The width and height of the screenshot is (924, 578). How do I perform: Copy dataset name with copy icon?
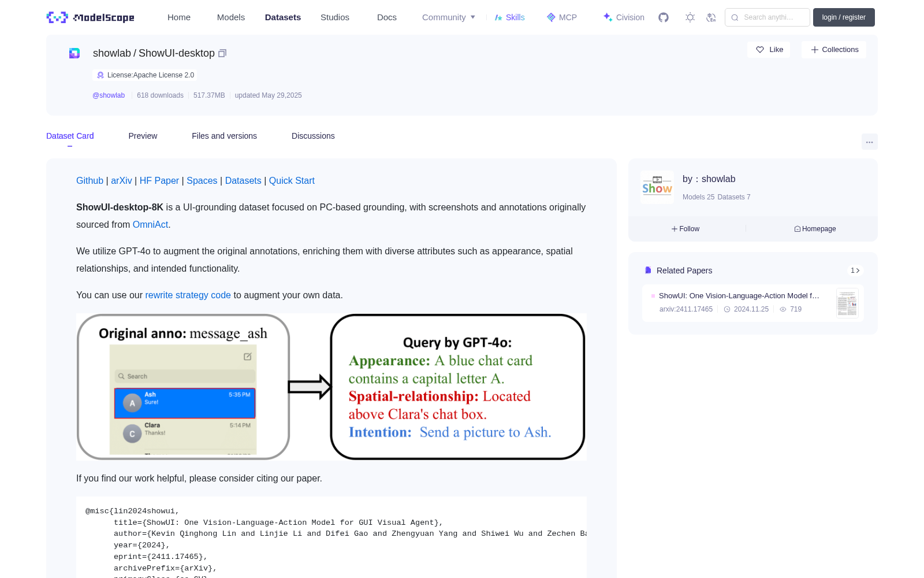222,53
